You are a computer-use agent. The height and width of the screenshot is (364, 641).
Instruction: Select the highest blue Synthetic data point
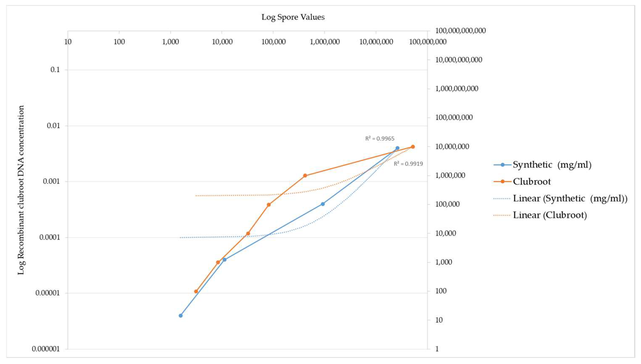pyautogui.click(x=397, y=148)
